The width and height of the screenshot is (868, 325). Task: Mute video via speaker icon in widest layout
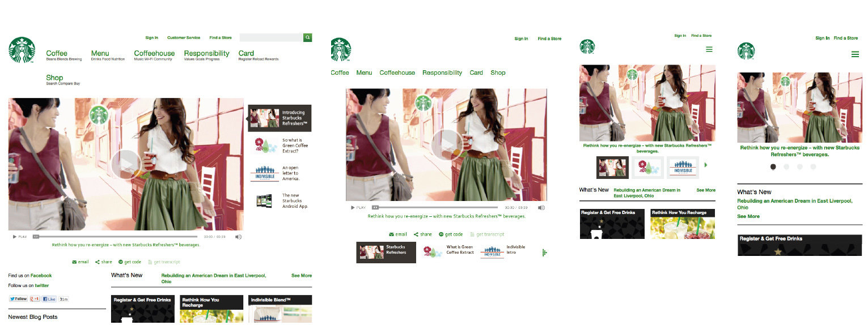pyautogui.click(x=239, y=237)
